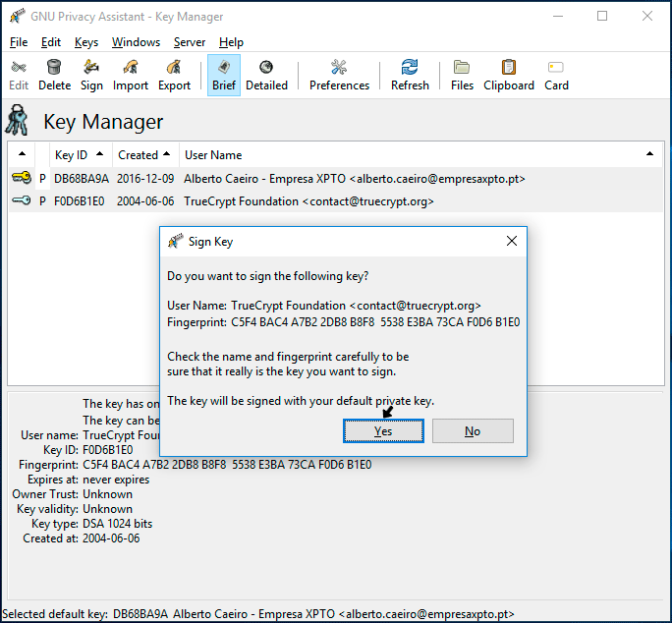Decline signing with the No button
Viewport: 672px width, 623px height.
point(473,431)
